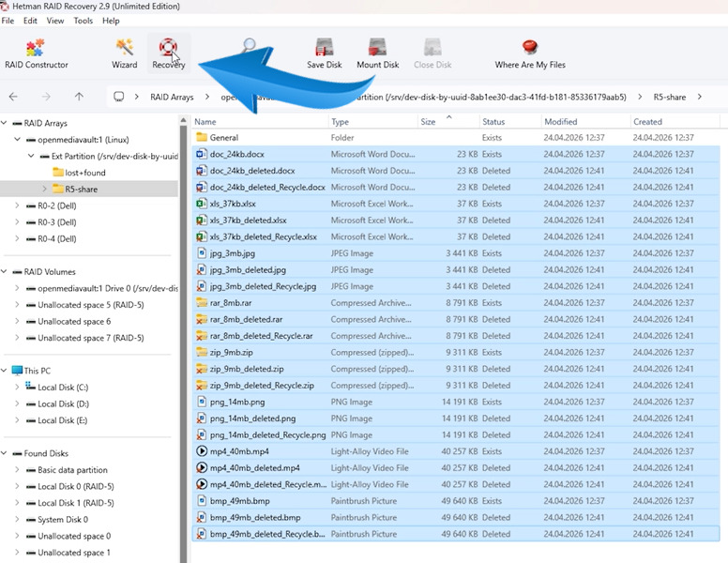Viewport: 728px width, 563px height.
Task: Expand Unallocated space 5 (RAID-5)
Action: (17, 305)
